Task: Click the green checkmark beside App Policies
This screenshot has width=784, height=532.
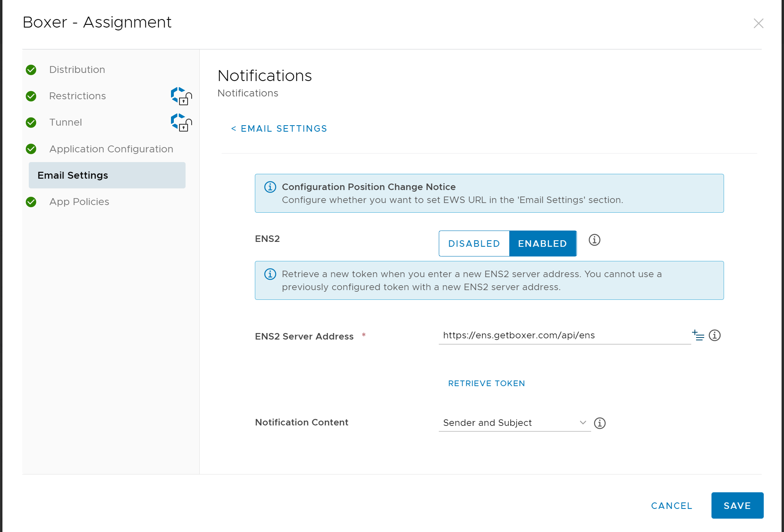Action: [x=31, y=202]
